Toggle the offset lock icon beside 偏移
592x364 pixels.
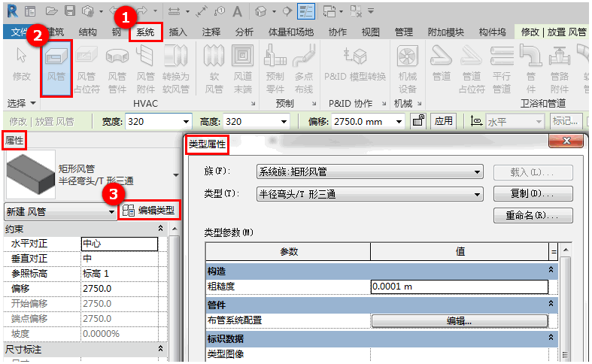418,121
